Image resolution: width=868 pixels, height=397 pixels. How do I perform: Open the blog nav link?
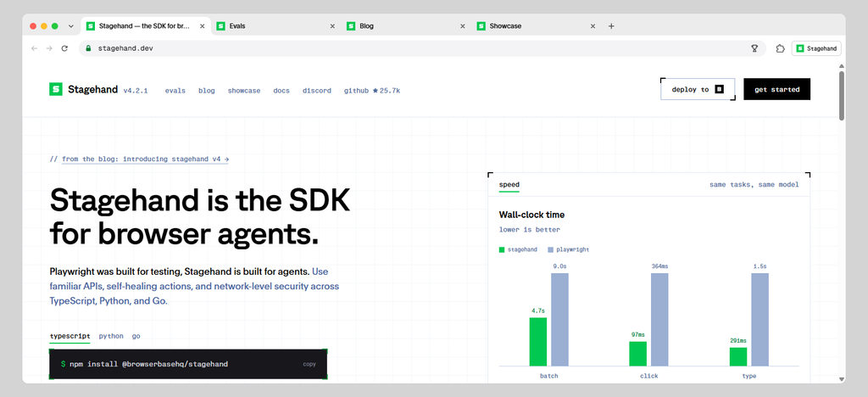(207, 91)
